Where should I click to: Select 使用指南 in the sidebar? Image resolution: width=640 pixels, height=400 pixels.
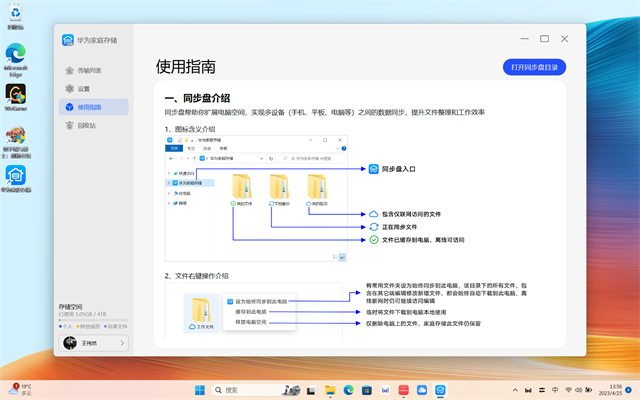[93, 107]
